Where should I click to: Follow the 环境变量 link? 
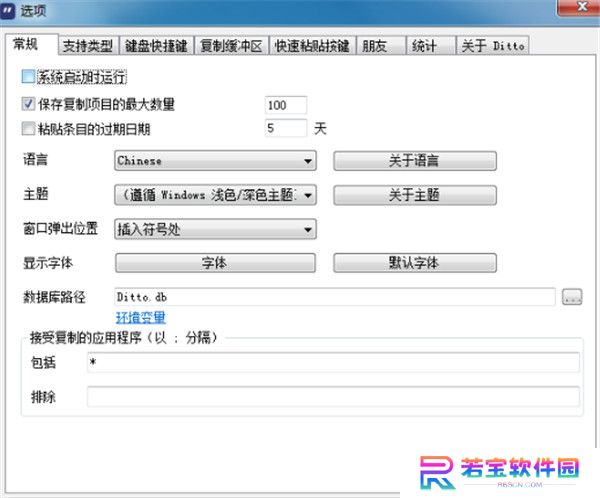click(x=141, y=317)
